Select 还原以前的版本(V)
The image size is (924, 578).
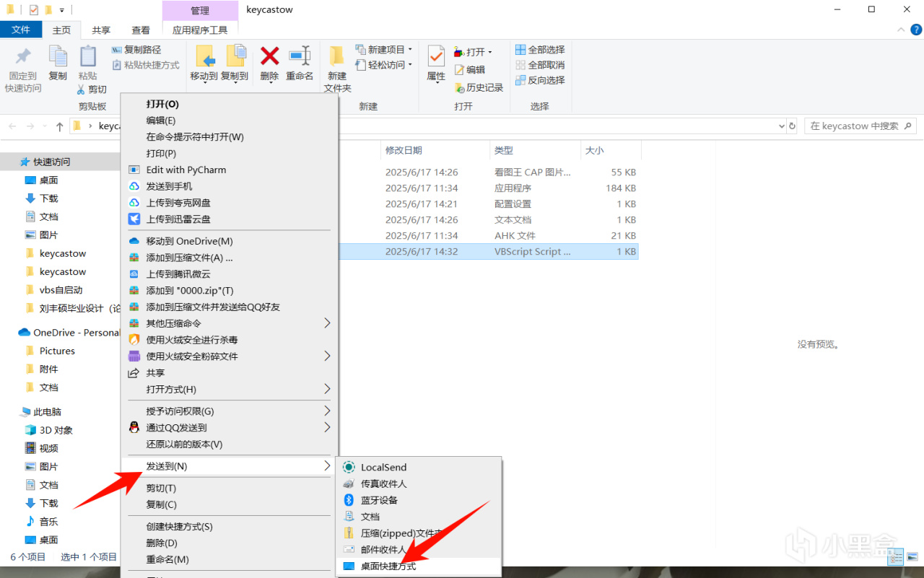coord(229,445)
